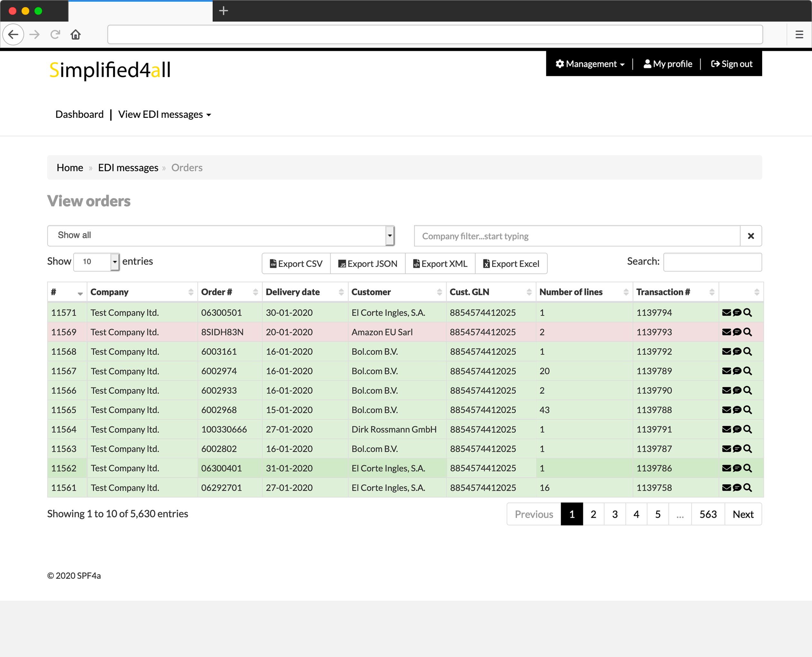Open the Management dropdown menu
The width and height of the screenshot is (812, 657).
590,64
